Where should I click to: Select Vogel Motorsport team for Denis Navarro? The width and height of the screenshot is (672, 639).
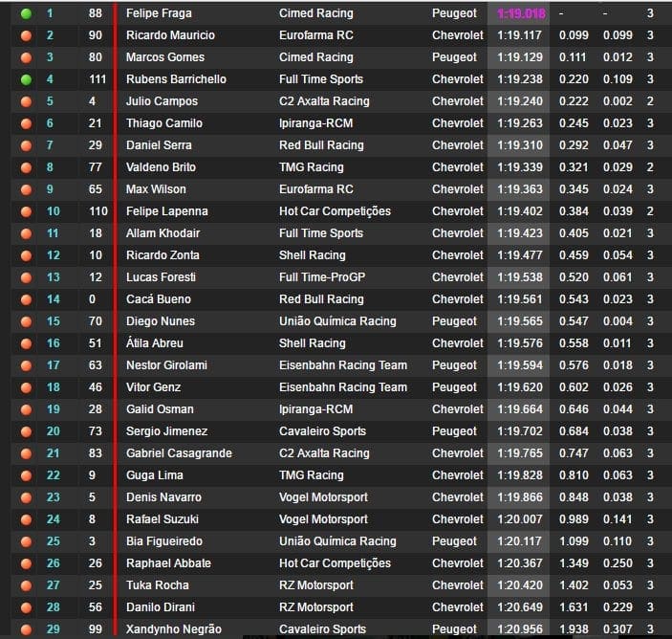tap(323, 497)
